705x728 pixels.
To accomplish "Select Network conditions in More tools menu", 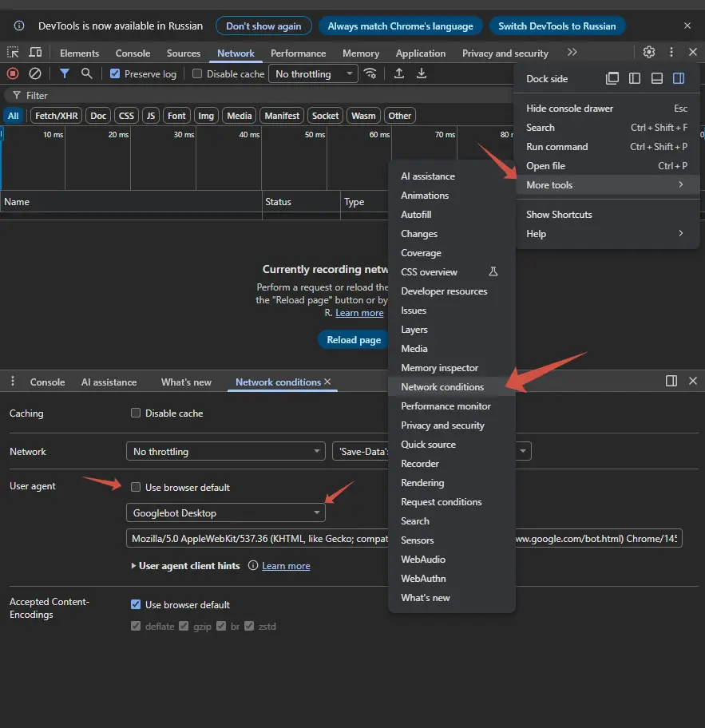I will 442,387.
